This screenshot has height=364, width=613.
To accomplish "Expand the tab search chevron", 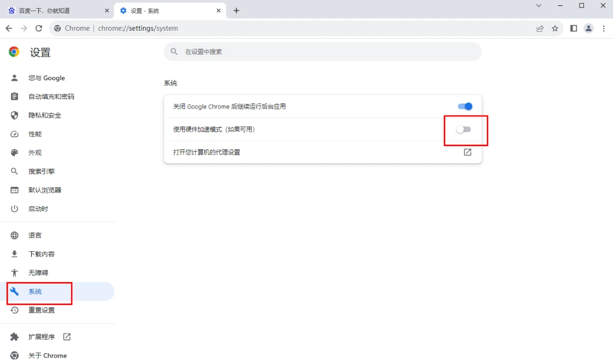I will (x=539, y=5).
